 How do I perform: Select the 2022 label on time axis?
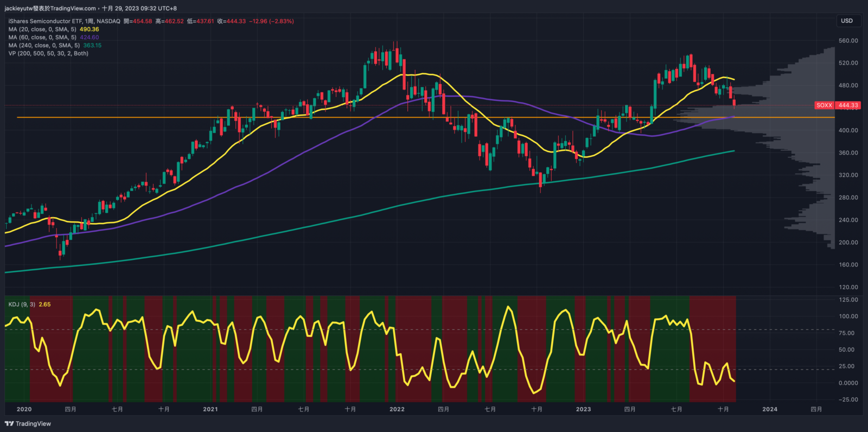397,409
